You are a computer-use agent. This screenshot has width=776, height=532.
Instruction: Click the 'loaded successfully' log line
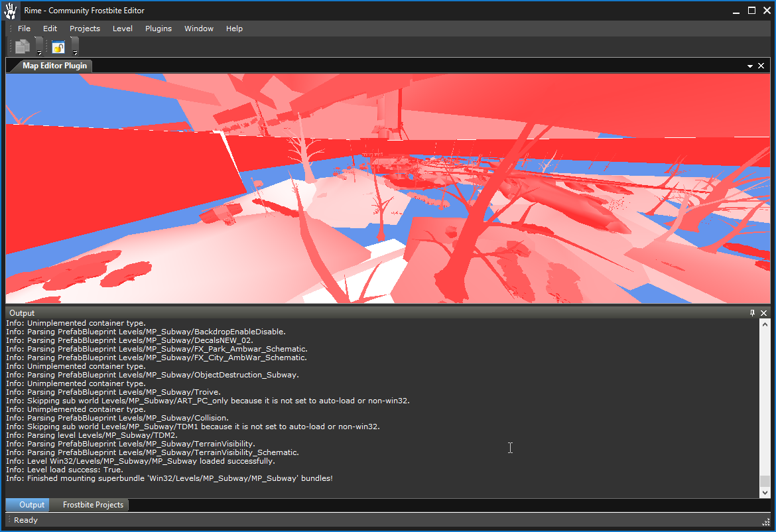pos(141,461)
